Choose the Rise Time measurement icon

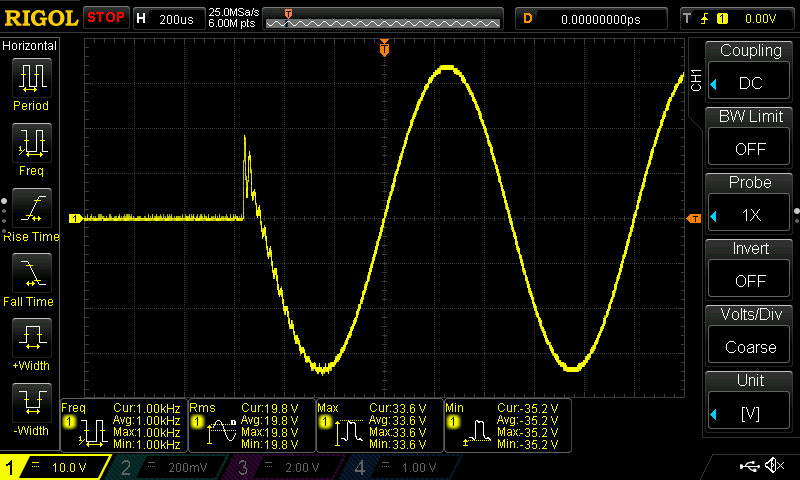click(x=30, y=210)
